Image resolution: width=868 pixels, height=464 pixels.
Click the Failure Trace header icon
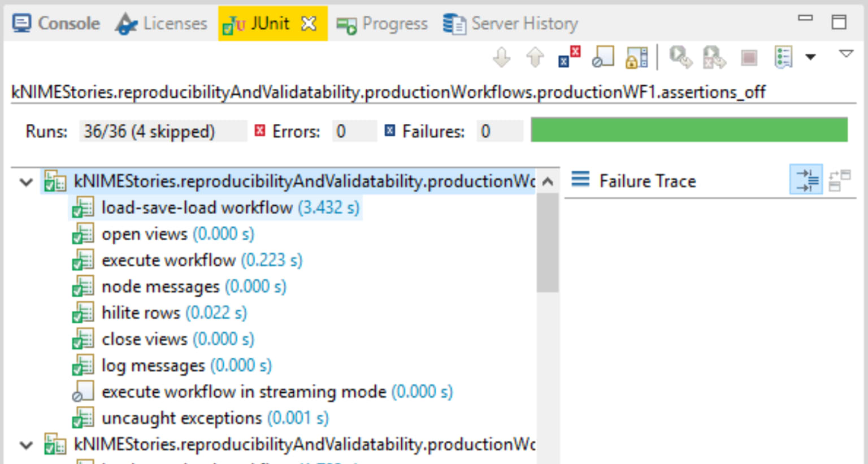[580, 180]
